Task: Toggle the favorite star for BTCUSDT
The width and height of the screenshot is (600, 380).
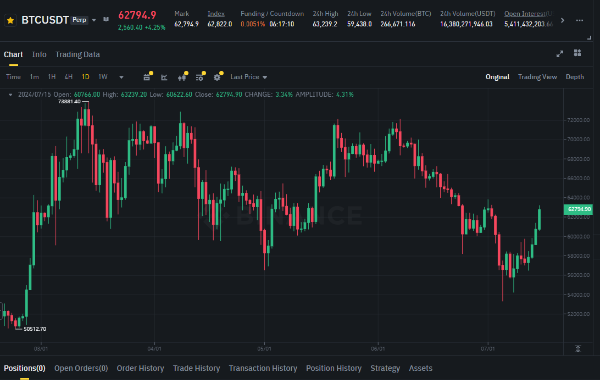Action: pos(10,20)
